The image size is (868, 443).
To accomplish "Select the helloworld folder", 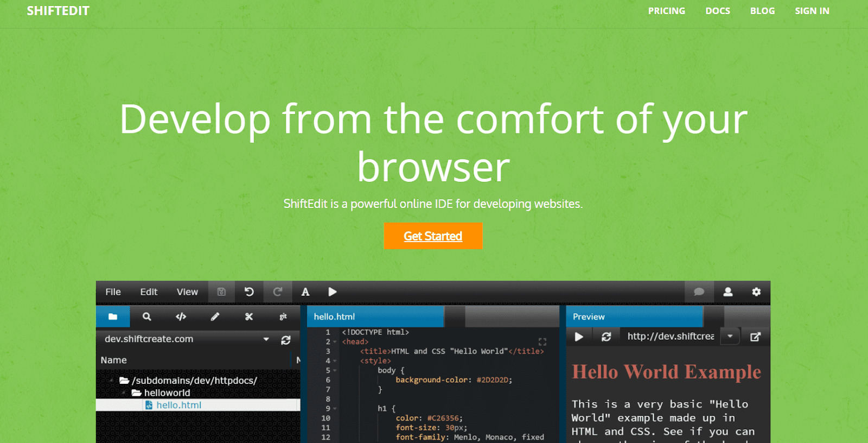I will click(x=167, y=393).
